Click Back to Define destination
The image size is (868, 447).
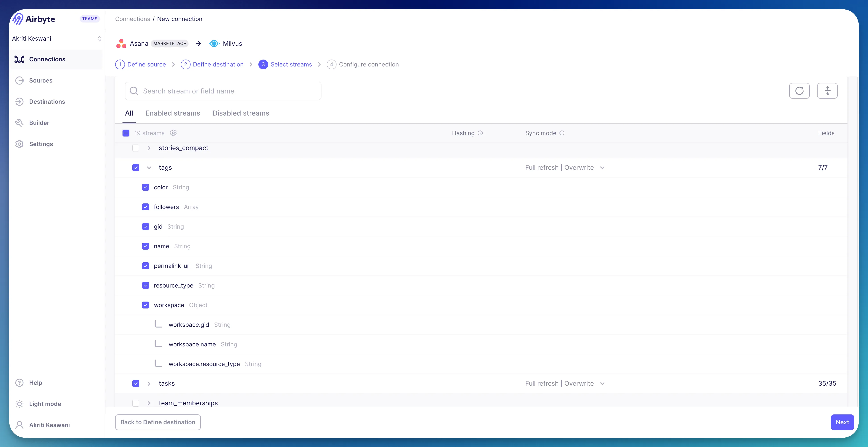(158, 422)
